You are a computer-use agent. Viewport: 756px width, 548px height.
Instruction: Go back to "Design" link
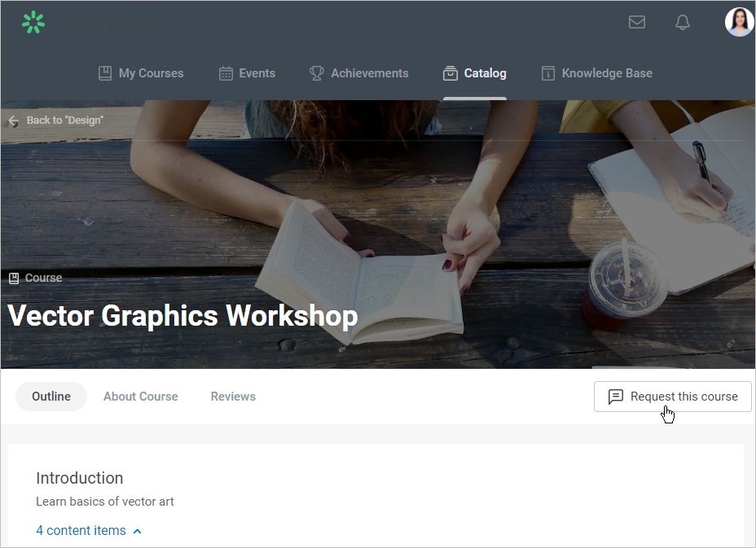point(64,121)
